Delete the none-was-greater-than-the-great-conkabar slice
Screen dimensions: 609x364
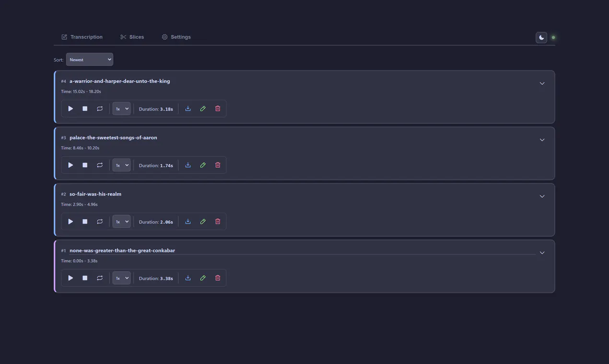coord(218,278)
